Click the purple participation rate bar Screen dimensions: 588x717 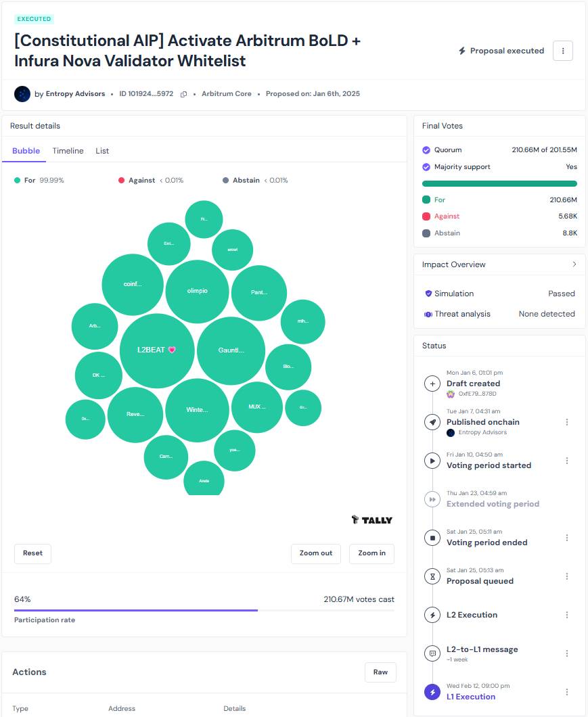[136, 610]
